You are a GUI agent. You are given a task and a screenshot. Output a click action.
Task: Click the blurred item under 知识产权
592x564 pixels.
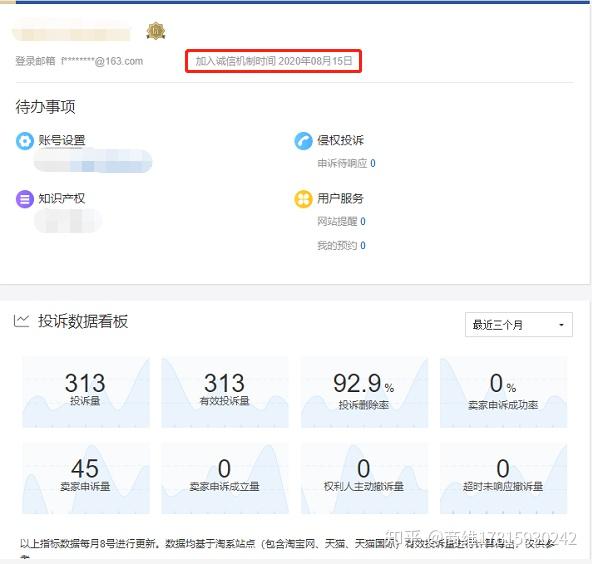click(68, 220)
